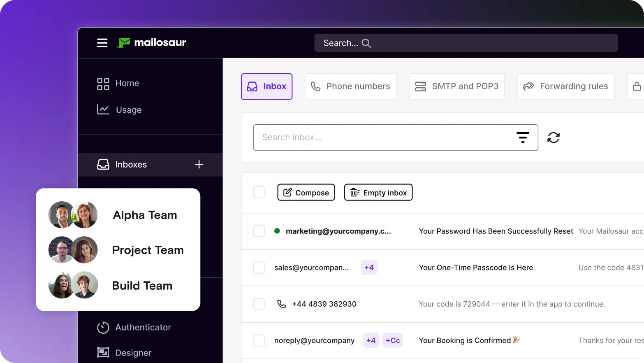
Task: Switch to the Phone numbers tab
Action: tap(350, 86)
